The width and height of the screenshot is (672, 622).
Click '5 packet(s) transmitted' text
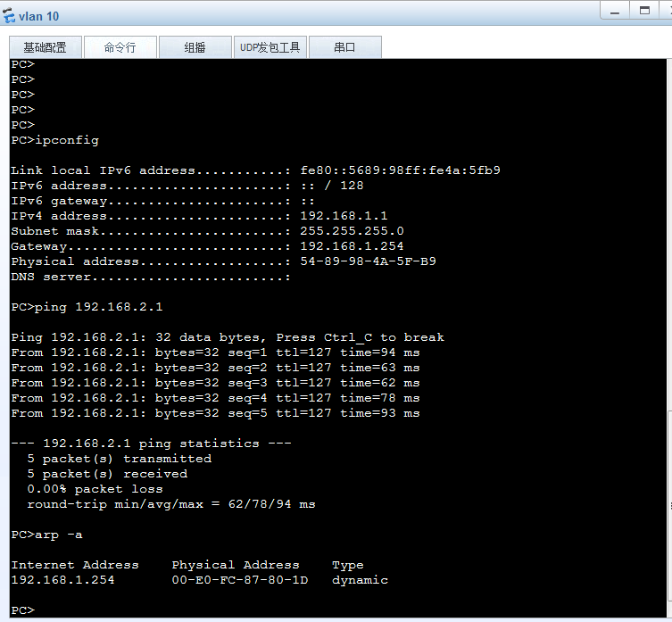[x=120, y=459]
